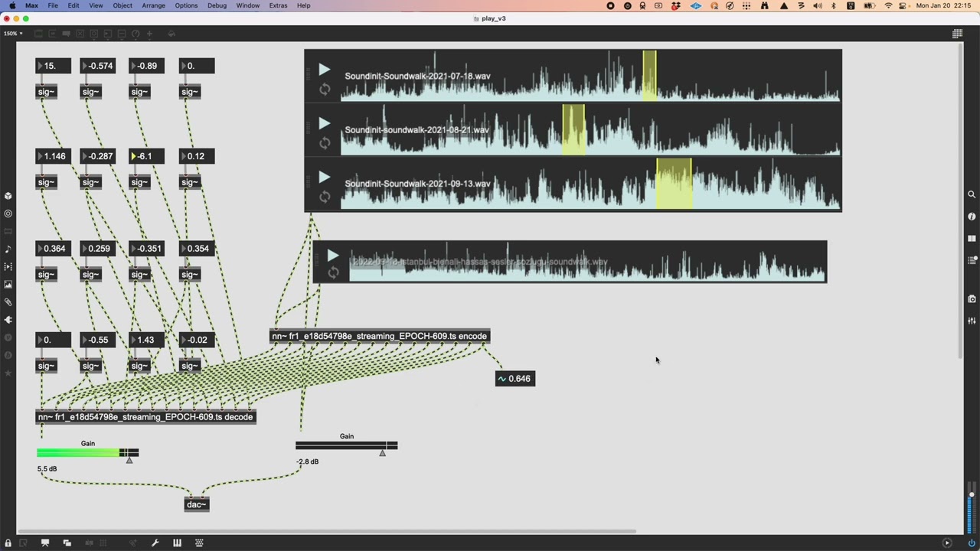
Task: Select the nn~ encode object
Action: tap(380, 336)
